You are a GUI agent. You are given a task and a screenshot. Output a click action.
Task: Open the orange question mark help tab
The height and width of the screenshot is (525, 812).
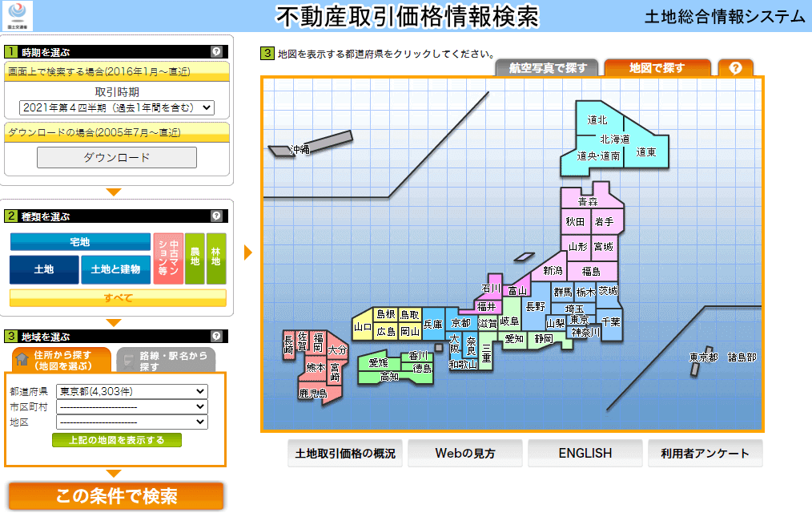735,68
